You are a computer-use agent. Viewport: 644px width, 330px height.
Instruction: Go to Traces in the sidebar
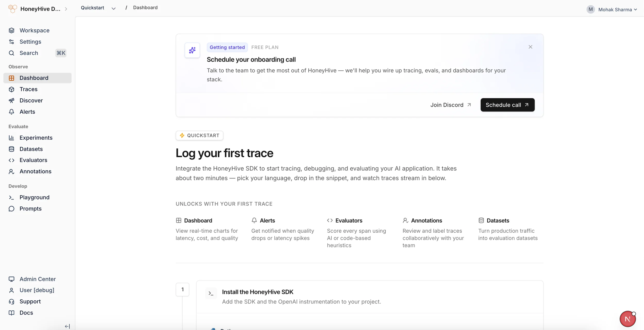pyautogui.click(x=38, y=89)
